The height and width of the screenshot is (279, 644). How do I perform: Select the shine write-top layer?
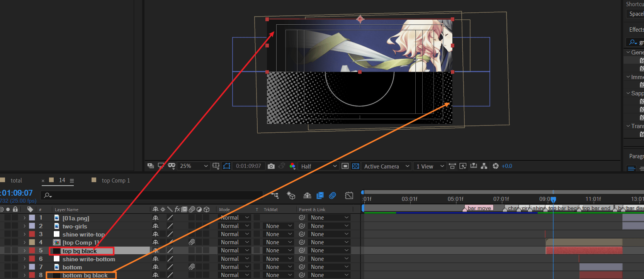[x=83, y=235]
